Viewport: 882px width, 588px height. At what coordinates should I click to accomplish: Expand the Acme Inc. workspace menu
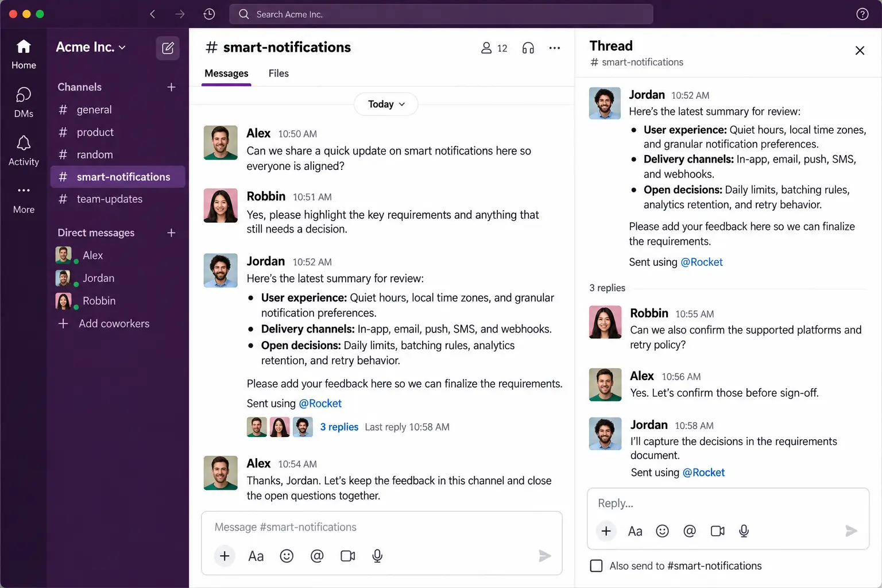point(91,47)
